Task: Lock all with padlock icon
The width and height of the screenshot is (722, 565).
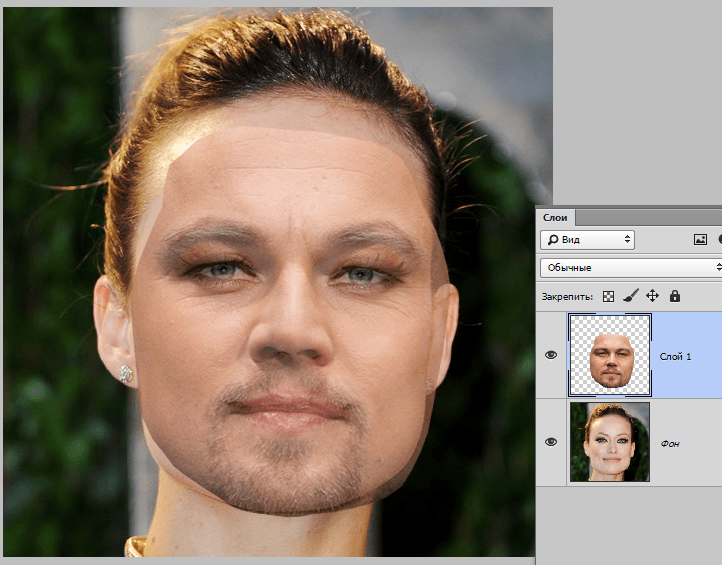Action: coord(675,296)
